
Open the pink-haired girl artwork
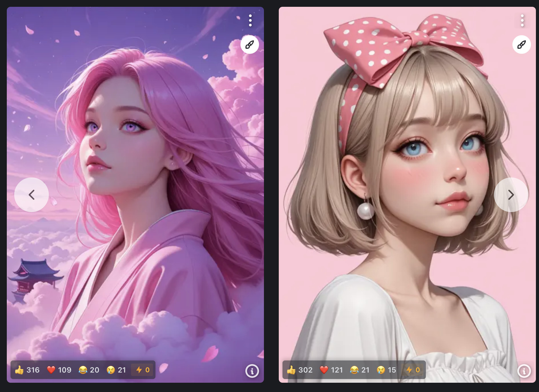(135, 195)
